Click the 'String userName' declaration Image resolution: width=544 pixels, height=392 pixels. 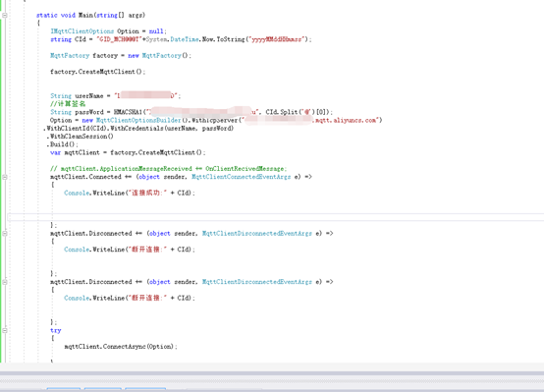[77, 96]
